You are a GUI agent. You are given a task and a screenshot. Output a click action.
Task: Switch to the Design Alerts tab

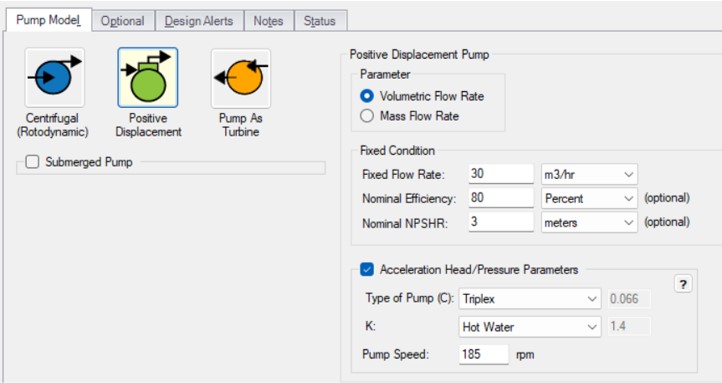point(199,21)
